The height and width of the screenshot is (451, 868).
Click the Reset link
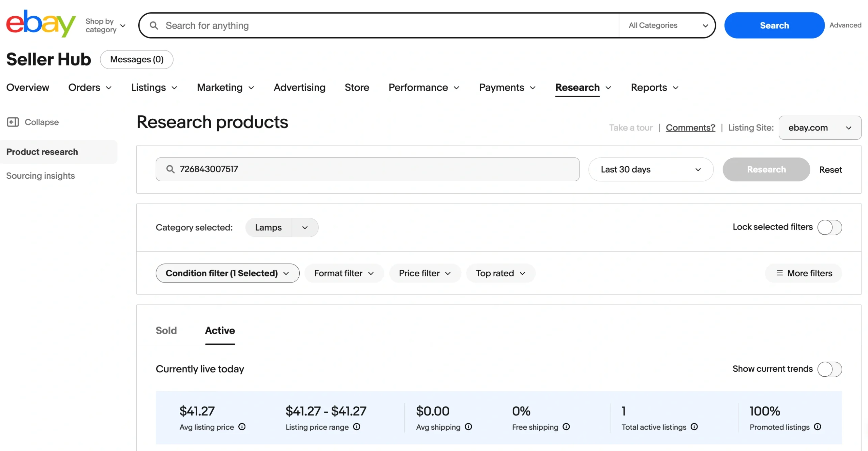coord(830,170)
